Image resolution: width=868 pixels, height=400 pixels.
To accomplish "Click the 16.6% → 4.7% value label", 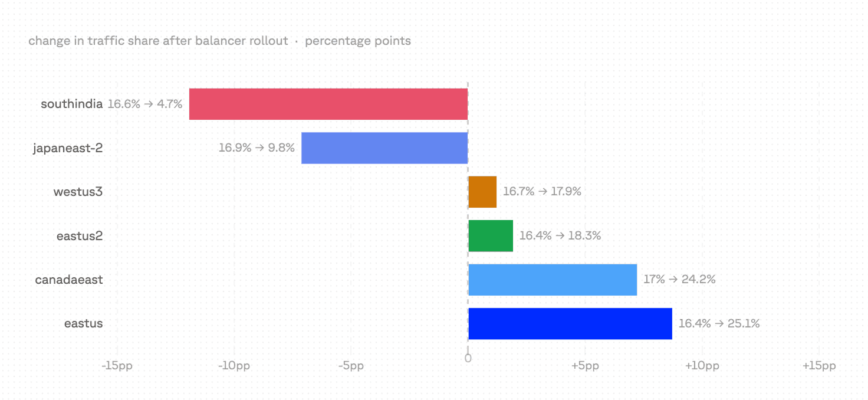I will click(x=145, y=104).
